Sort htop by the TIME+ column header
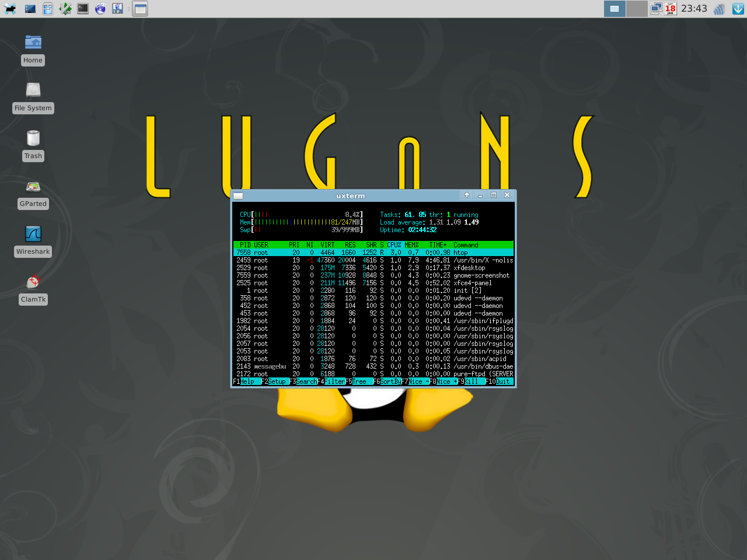The height and width of the screenshot is (560, 747). 438,245
